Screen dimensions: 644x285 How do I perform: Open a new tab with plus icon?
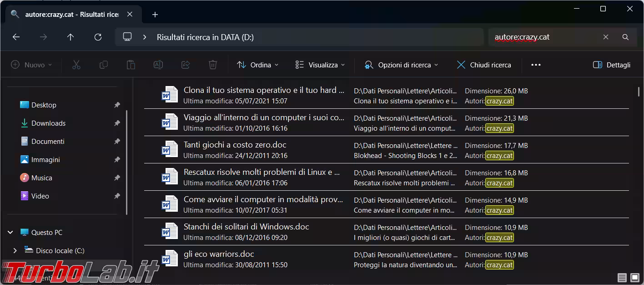(x=155, y=15)
